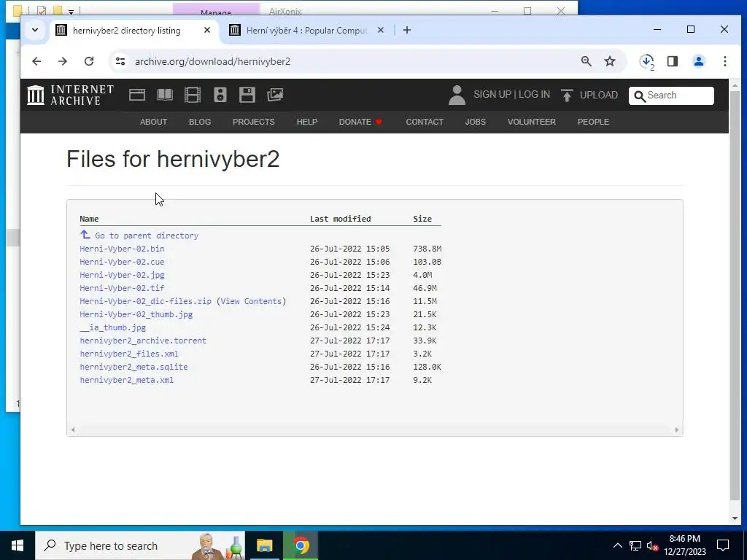Image resolution: width=747 pixels, height=560 pixels.
Task: Close the Herní výběr 4 tab
Action: click(x=381, y=30)
